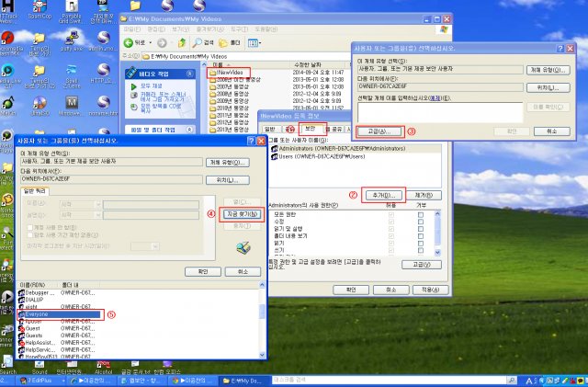This screenshot has width=588, height=387.
Task: Click the putty.exe desktop icon
Action: pyautogui.click(x=72, y=41)
